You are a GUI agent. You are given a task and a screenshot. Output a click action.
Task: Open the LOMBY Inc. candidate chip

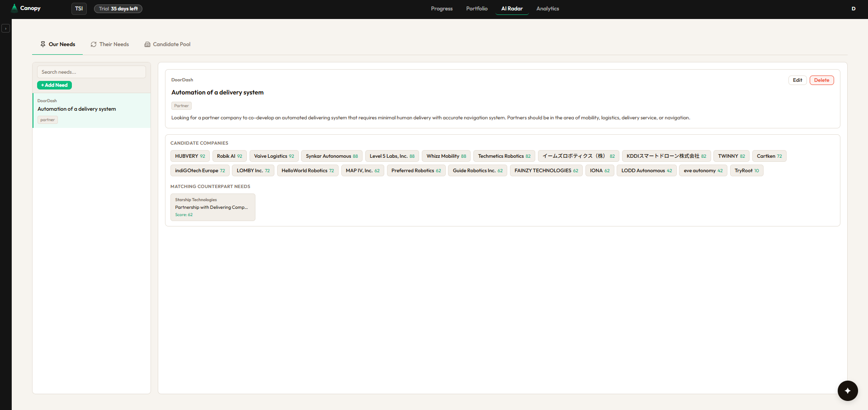pyautogui.click(x=253, y=170)
